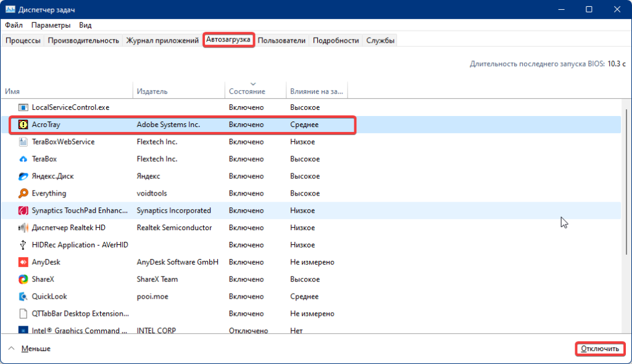Switch to the Службы tab
The image size is (632, 364).
[x=380, y=40]
